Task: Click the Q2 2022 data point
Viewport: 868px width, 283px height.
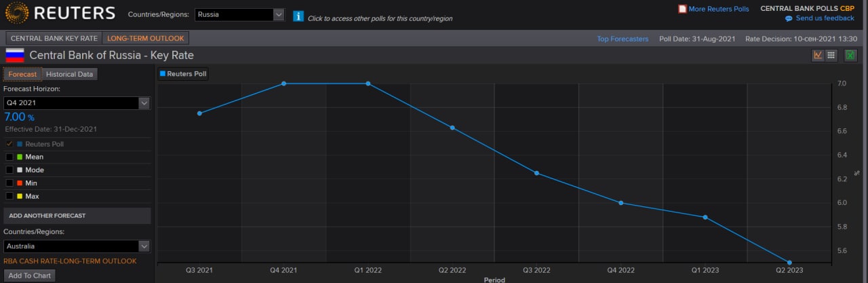Action: click(452, 128)
